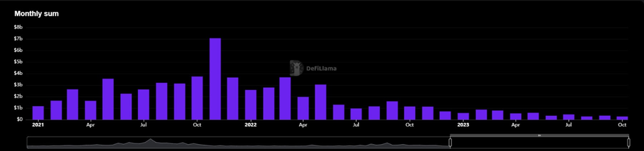Viewport: 644px width, 151px height.
Task: Click the 2021 x-axis label
Action: [x=38, y=125]
